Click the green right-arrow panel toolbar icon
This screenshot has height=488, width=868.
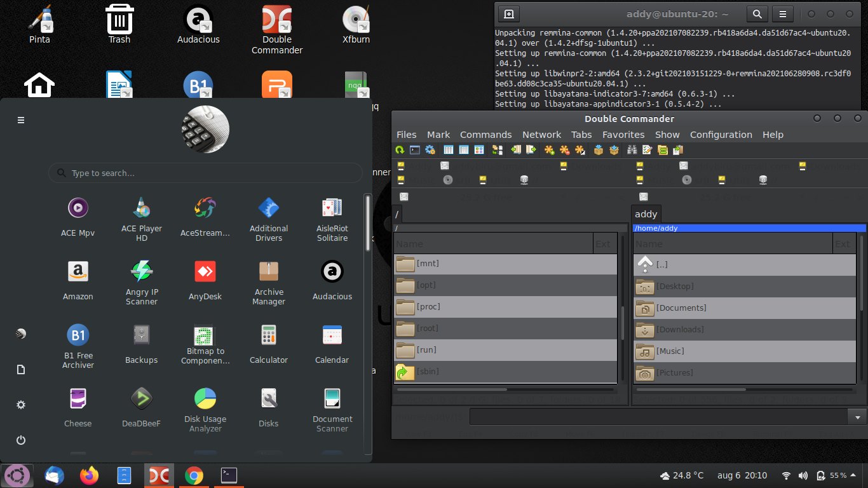(531, 150)
